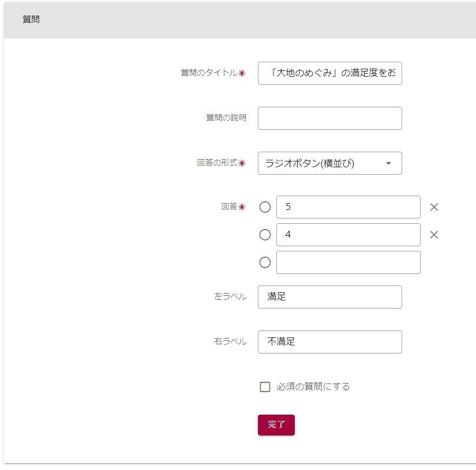Click the 質問 panel header title
476x470 pixels.
[x=31, y=19]
